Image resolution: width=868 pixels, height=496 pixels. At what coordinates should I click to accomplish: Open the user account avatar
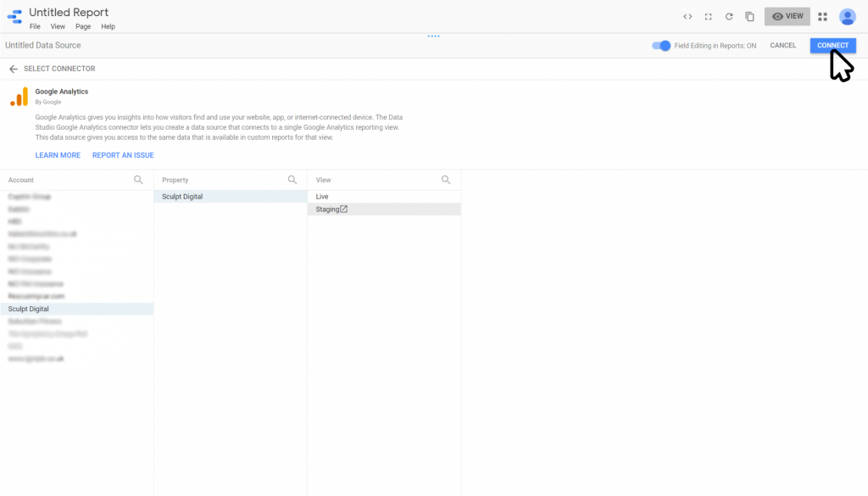coord(847,16)
